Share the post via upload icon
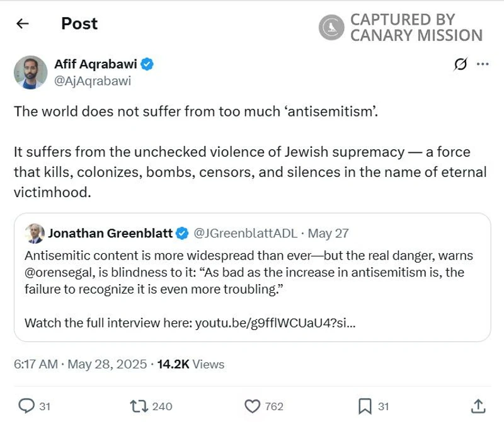 [478, 406]
